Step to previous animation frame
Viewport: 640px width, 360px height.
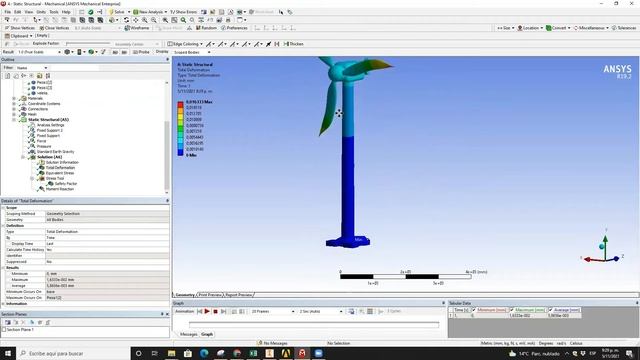[x=200, y=311]
